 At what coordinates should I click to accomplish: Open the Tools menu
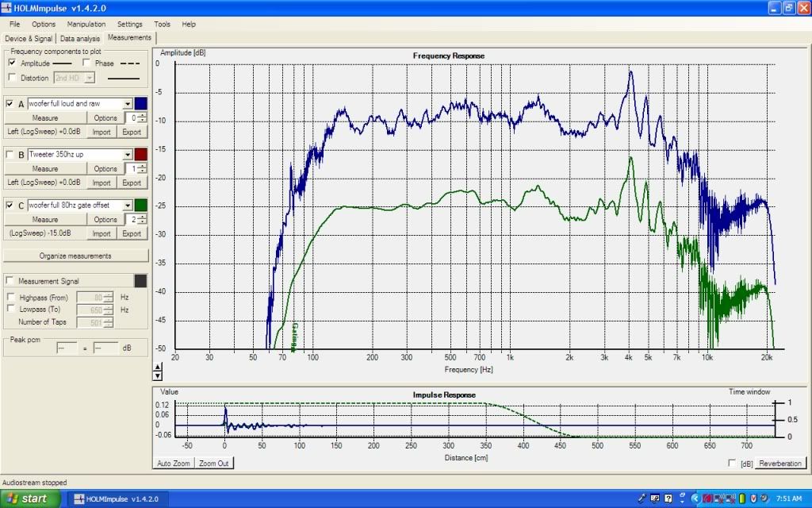pyautogui.click(x=162, y=24)
